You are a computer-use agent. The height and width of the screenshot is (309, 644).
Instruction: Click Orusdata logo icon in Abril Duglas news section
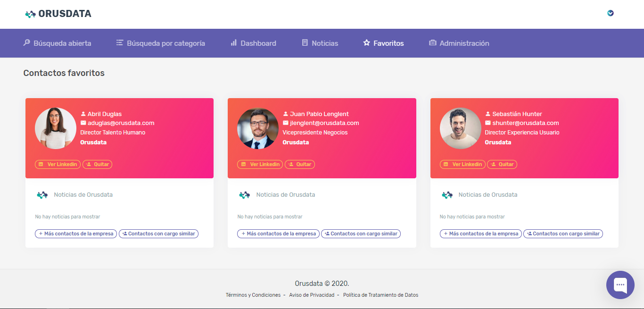pyautogui.click(x=42, y=194)
